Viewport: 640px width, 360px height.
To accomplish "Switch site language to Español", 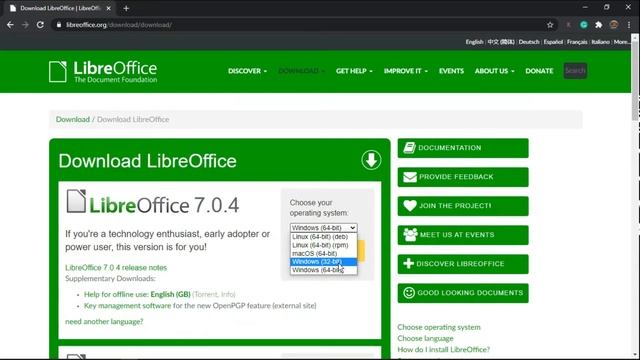I will coord(553,42).
